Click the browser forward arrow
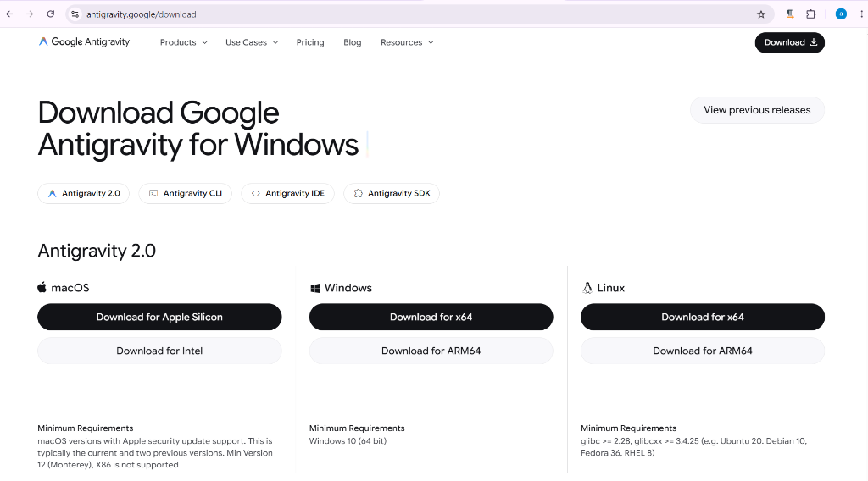The image size is (868, 481). (x=30, y=14)
